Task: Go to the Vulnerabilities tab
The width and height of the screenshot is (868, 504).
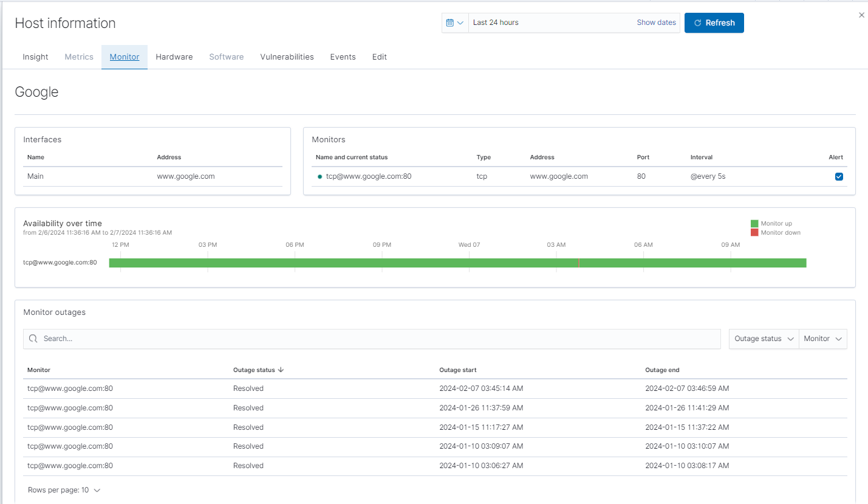Action: [287, 57]
